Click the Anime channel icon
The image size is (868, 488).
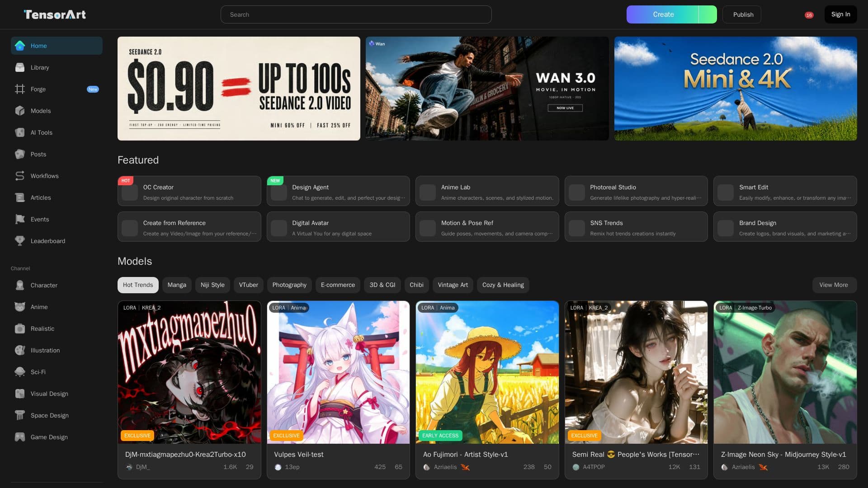tap(20, 307)
